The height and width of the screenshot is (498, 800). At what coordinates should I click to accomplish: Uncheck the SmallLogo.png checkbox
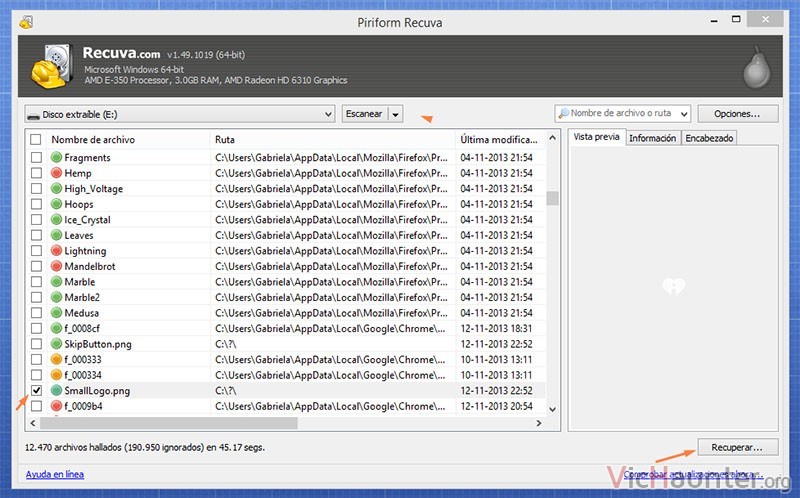click(x=36, y=390)
